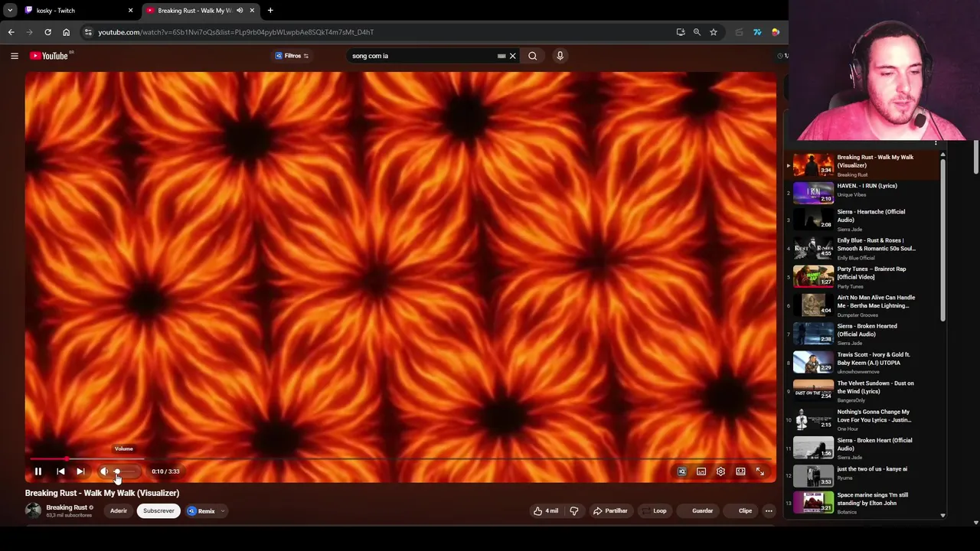This screenshot has width=980, height=551.
Task: Skip to the next playlist video
Action: click(x=80, y=471)
